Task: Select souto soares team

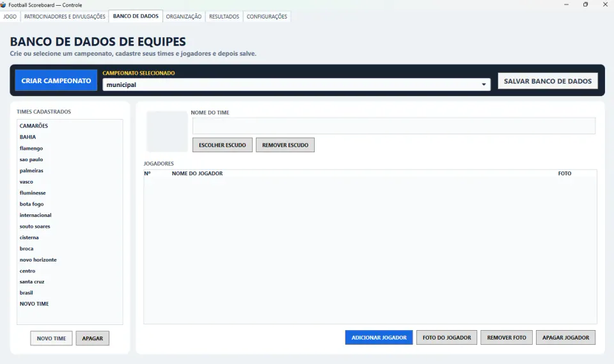Action: (70, 226)
